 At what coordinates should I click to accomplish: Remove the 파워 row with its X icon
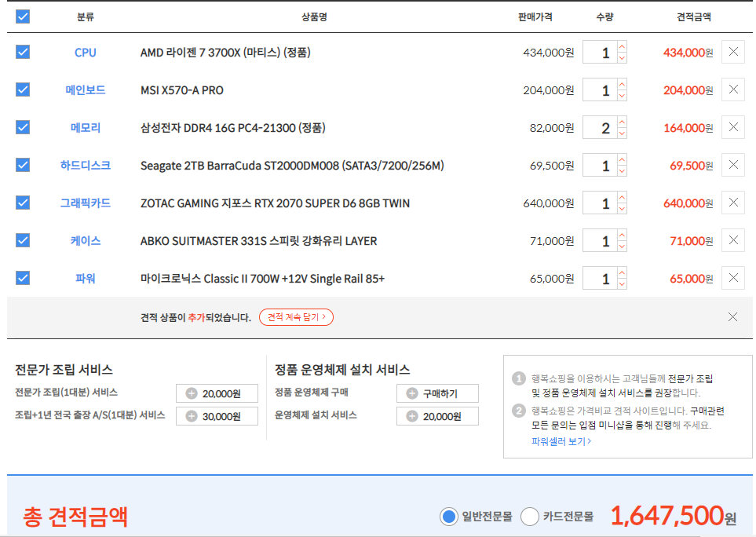(x=733, y=278)
